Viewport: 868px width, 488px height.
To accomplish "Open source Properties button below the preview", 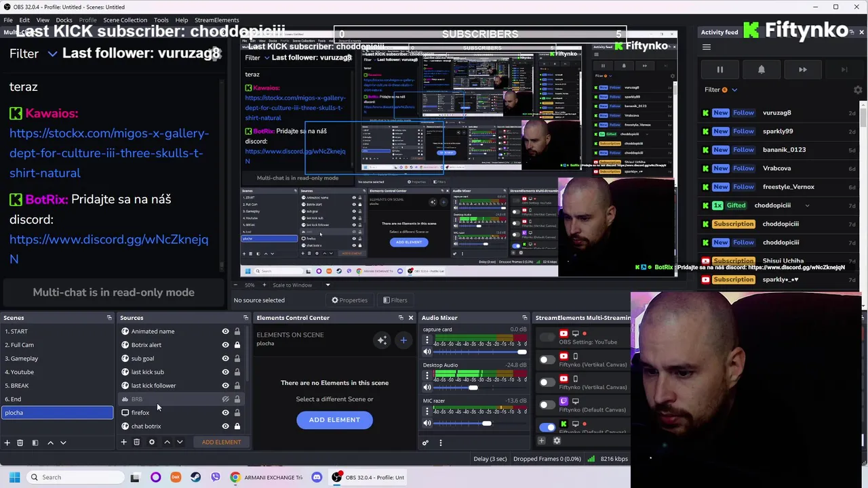I will coord(349,300).
